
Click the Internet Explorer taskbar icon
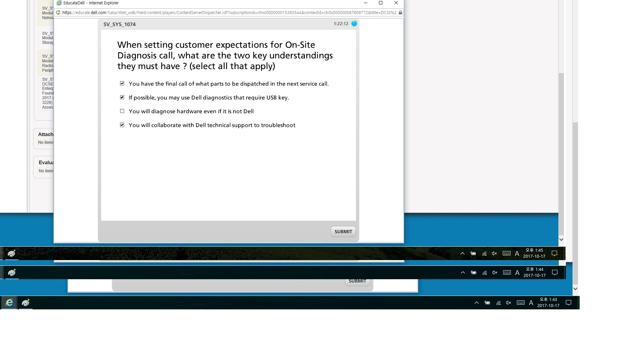tap(9, 303)
